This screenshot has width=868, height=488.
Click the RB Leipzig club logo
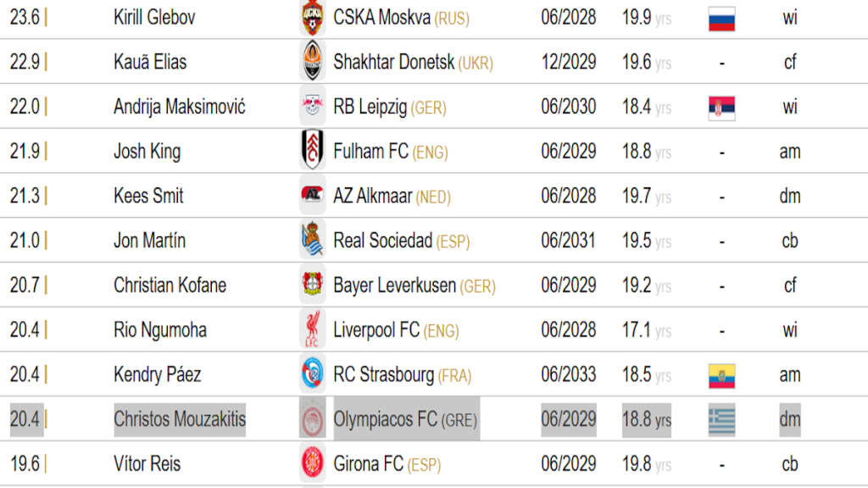tap(312, 107)
